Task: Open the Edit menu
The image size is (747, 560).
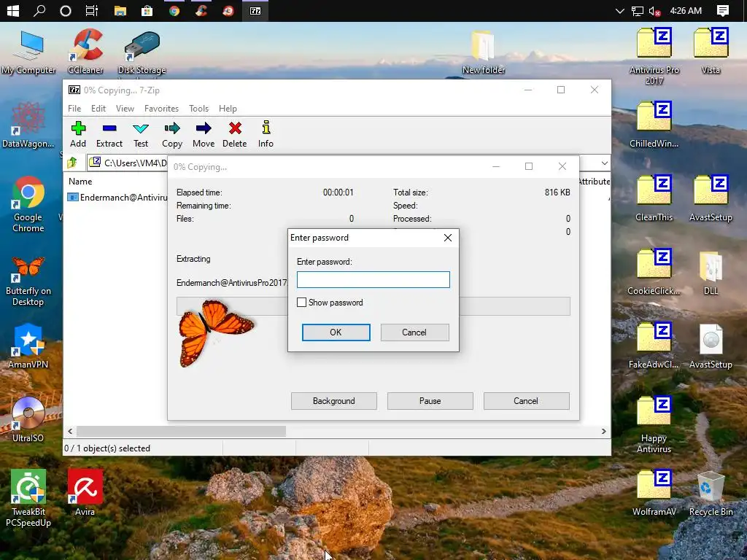Action: coord(98,109)
